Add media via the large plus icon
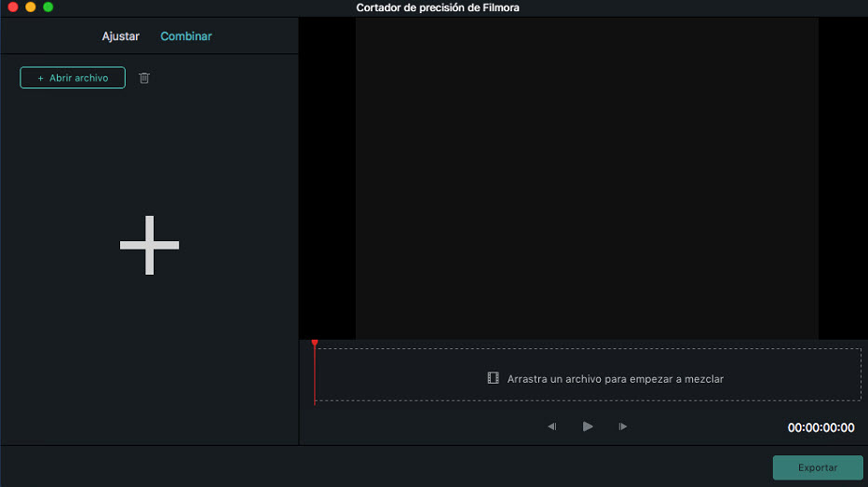The image size is (868, 487). (x=149, y=245)
